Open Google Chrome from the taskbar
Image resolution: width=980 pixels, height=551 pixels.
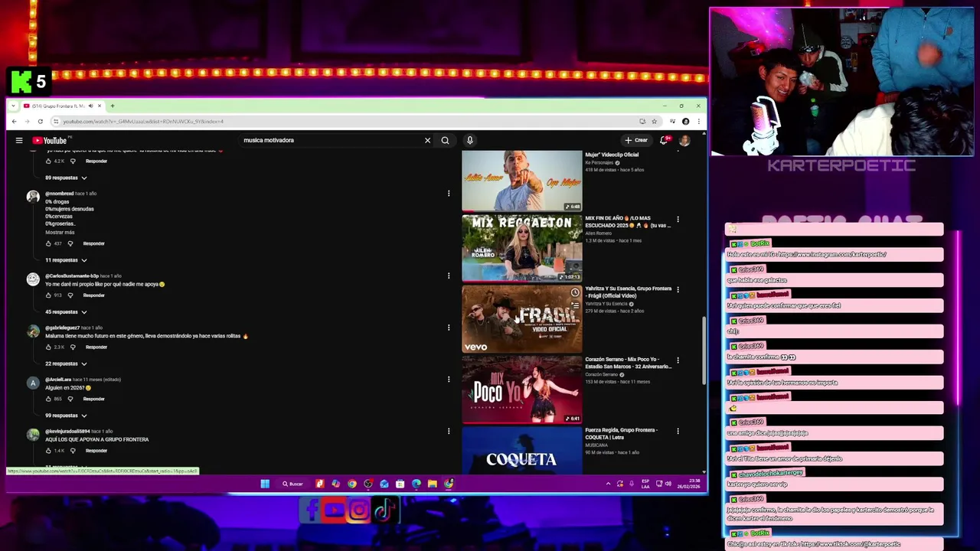352,484
